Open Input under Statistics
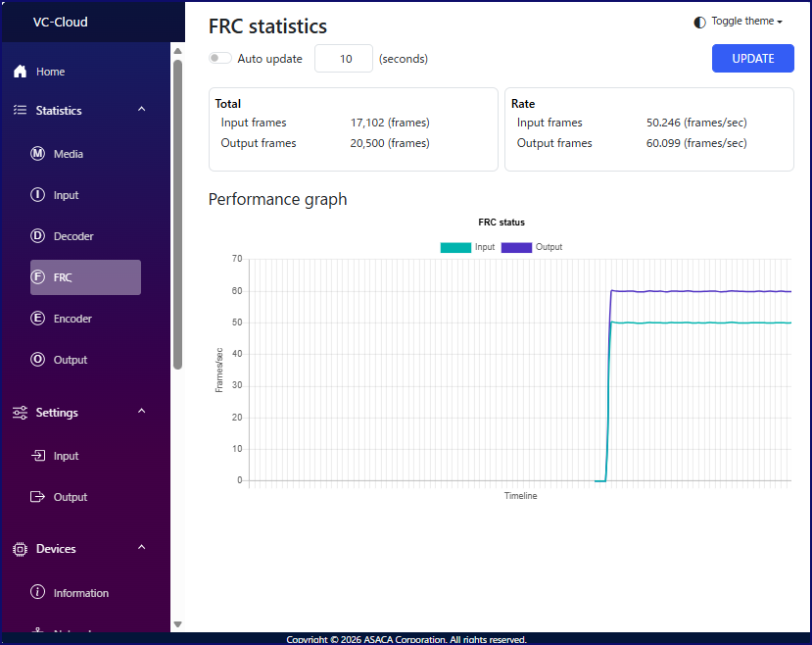Viewport: 812px width, 645px height. [x=66, y=195]
